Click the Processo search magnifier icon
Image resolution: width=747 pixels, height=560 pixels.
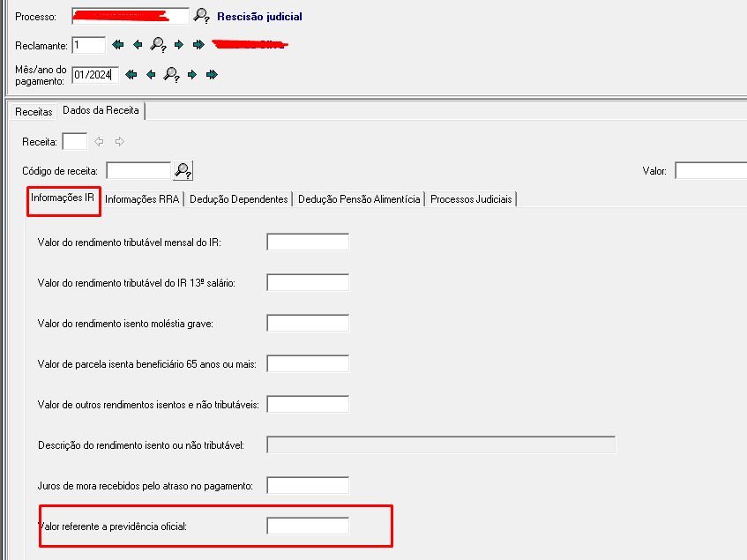click(202, 16)
